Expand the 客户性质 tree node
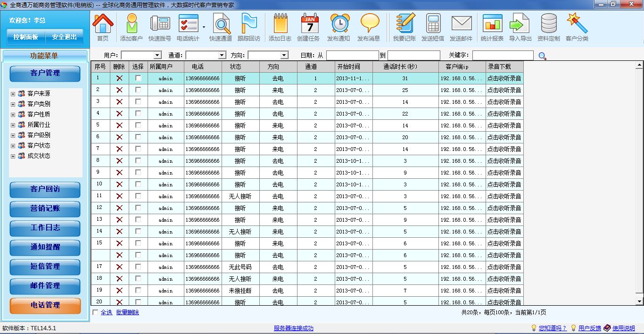This screenshot has width=644, height=334. (13, 114)
